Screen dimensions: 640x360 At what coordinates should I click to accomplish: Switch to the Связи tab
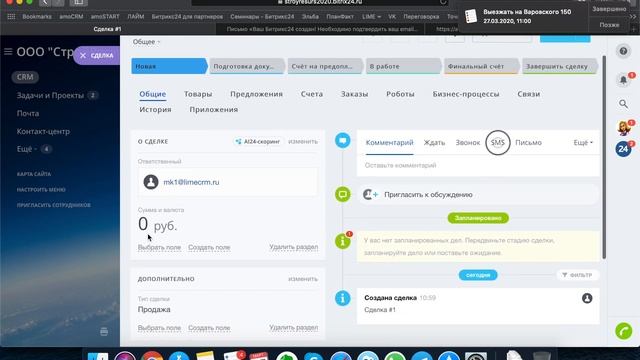pyautogui.click(x=529, y=94)
